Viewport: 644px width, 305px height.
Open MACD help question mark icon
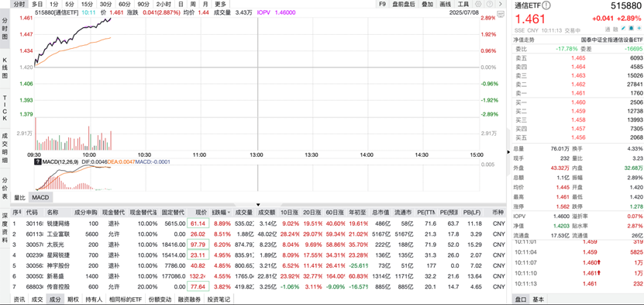(38, 162)
